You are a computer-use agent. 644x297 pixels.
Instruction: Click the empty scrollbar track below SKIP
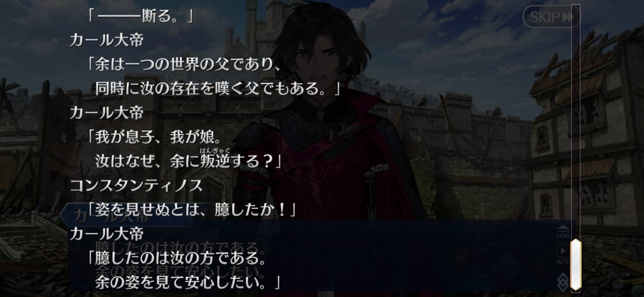(x=576, y=130)
